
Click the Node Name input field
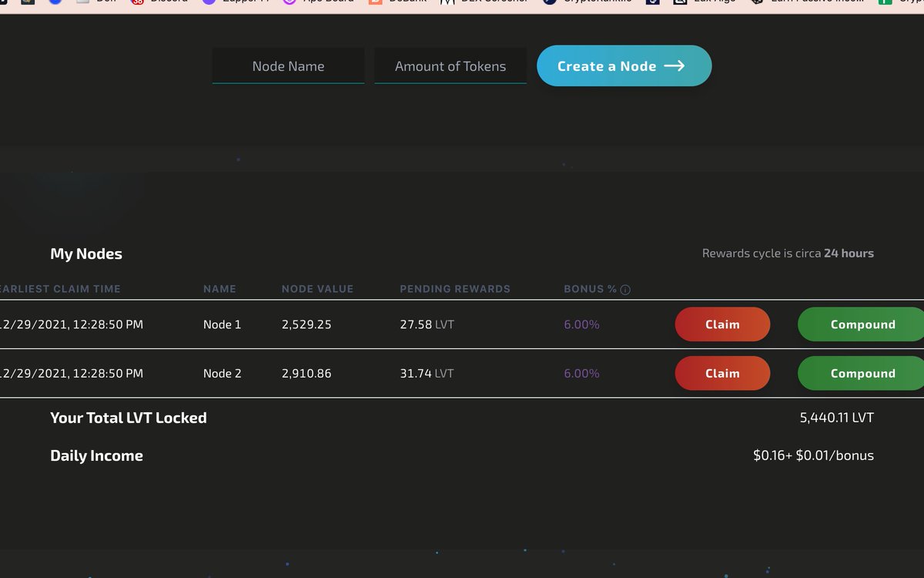[288, 66]
